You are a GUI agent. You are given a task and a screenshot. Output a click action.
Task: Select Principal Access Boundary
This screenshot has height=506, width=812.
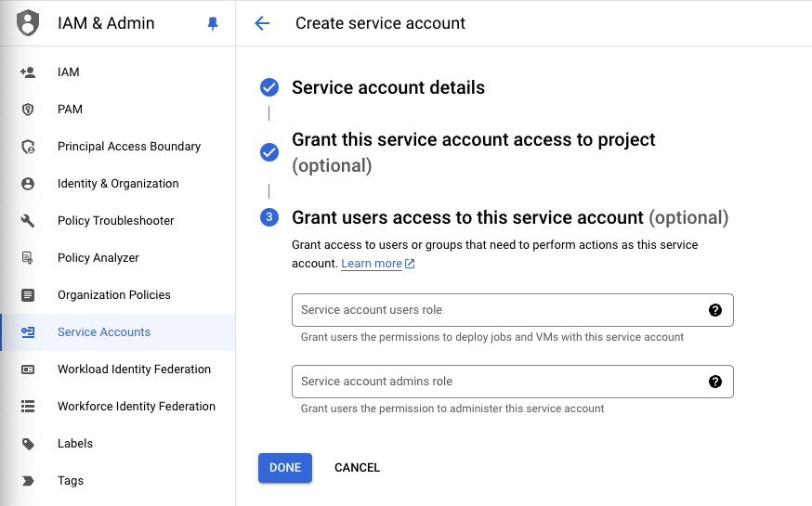[x=118, y=147]
